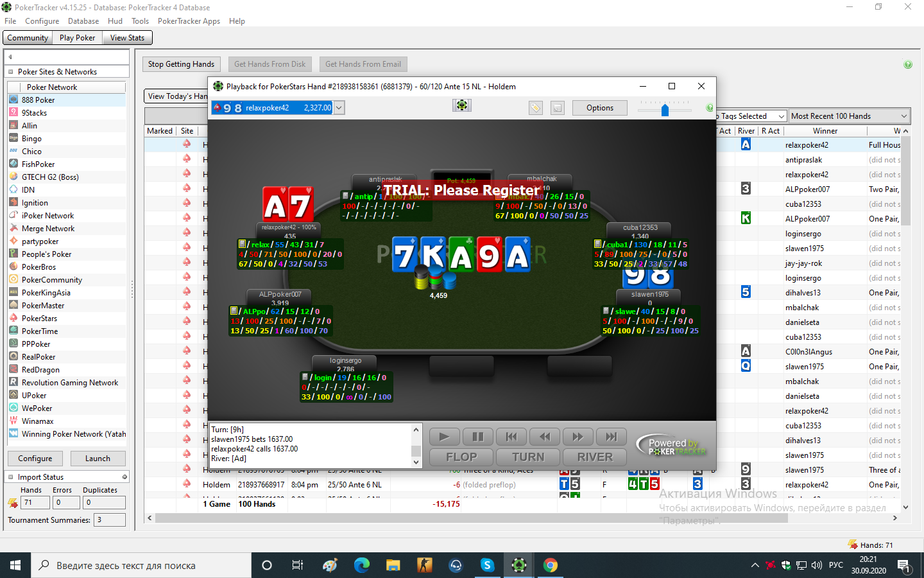Click Stop Getting Hands button

(x=181, y=64)
